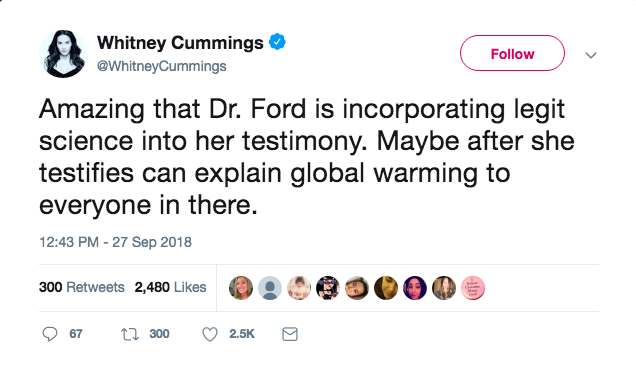The height and width of the screenshot is (372, 636).
Task: Click the 300 count beside retweet icon
Action: tap(159, 334)
